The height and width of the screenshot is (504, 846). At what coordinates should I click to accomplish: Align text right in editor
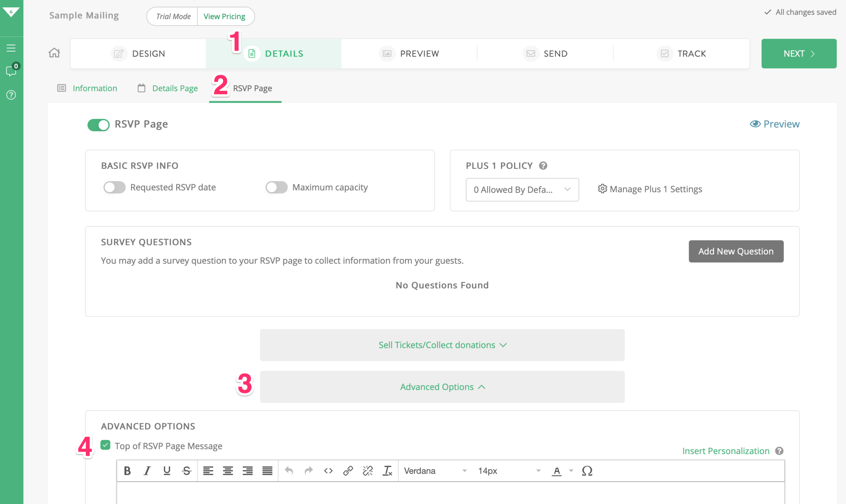point(248,471)
